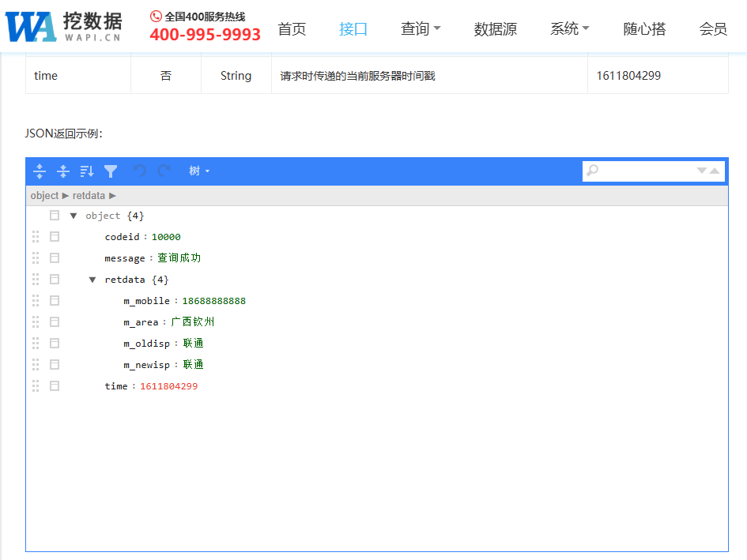
Task: Open the 树 view mode dropdown
Action: tap(199, 171)
